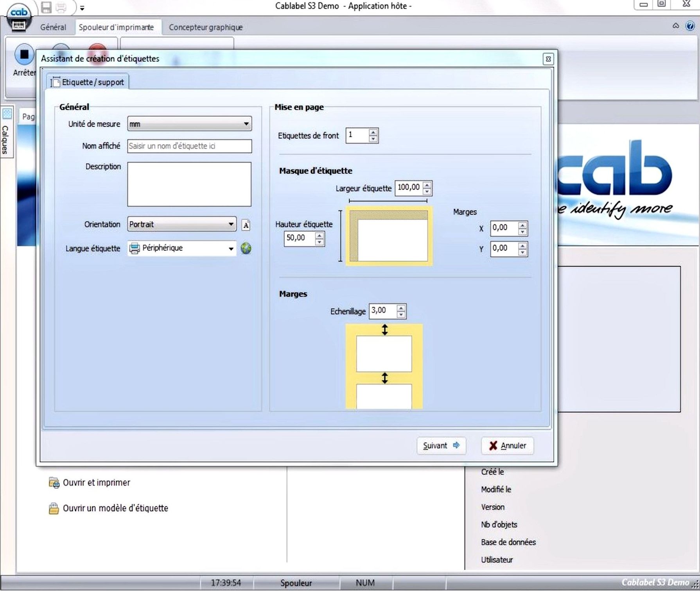Click the save disk icon in title bar

[47, 7]
